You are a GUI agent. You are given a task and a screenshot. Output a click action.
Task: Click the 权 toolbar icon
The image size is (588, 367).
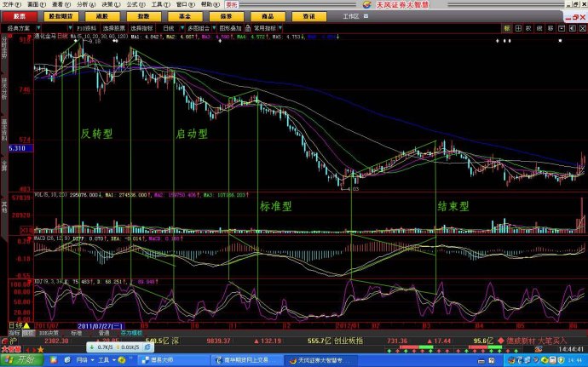point(528,28)
